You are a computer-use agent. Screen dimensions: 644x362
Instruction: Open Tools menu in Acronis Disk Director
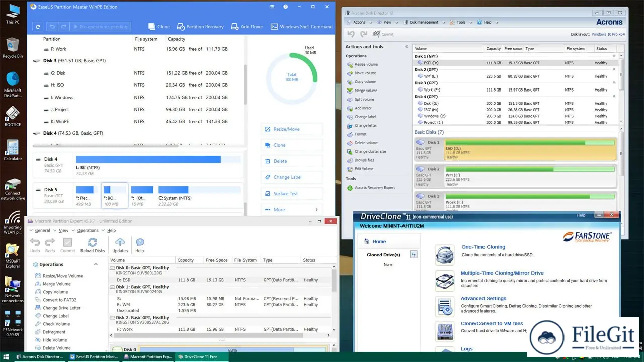click(x=460, y=22)
